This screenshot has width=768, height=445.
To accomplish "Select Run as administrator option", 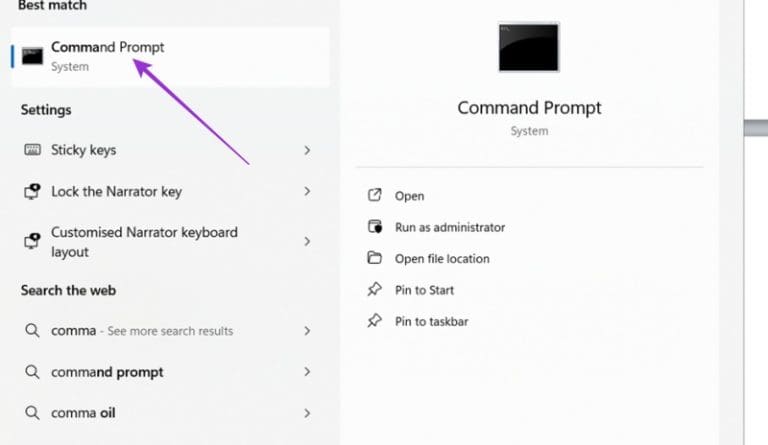I will coord(450,227).
